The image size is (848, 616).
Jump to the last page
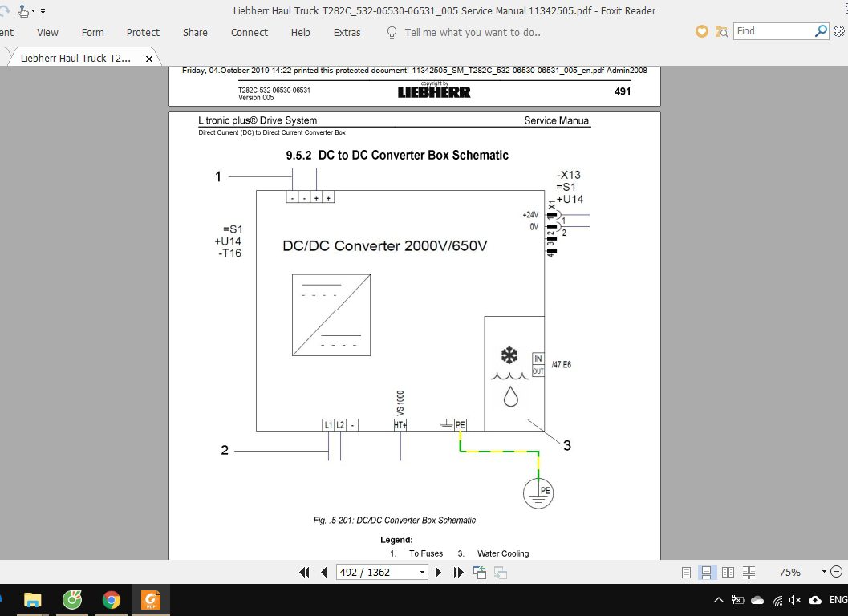pyautogui.click(x=459, y=572)
